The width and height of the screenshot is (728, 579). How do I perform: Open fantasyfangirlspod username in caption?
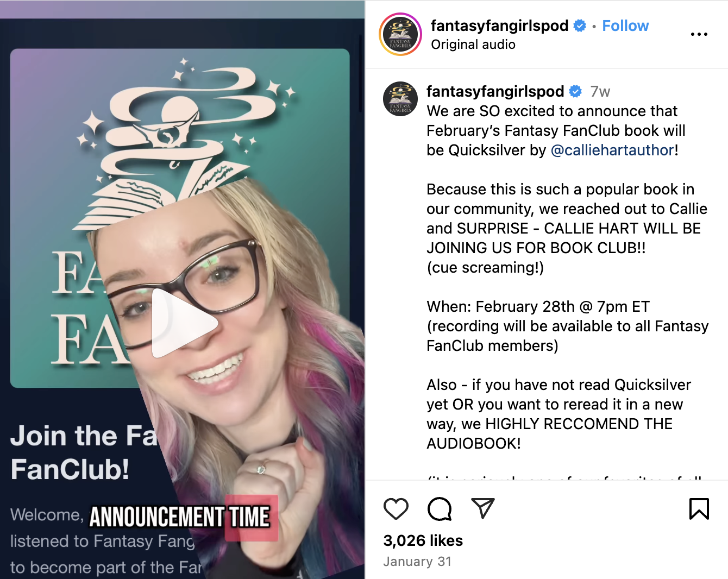pos(495,91)
